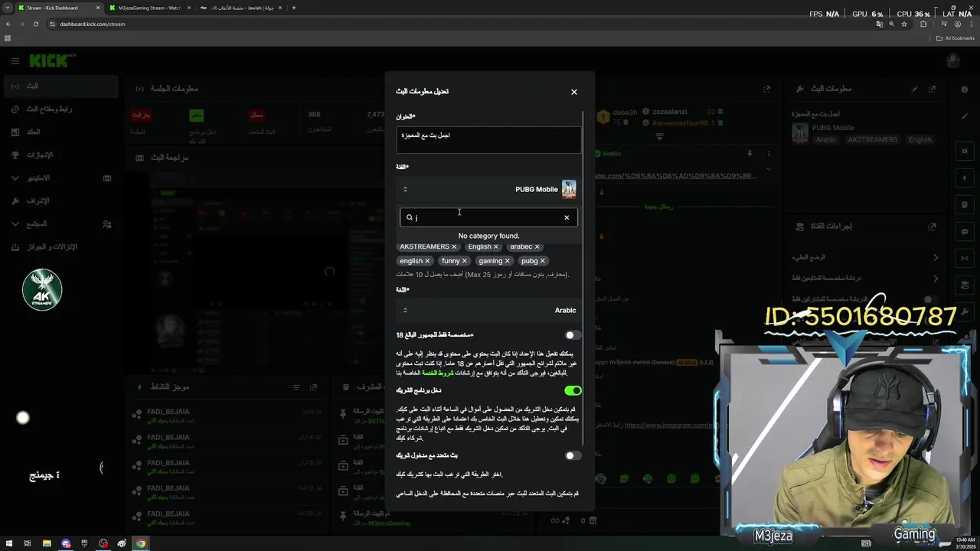Pop out the activity feed panel
This screenshot has height=551, width=980.
[314, 387]
